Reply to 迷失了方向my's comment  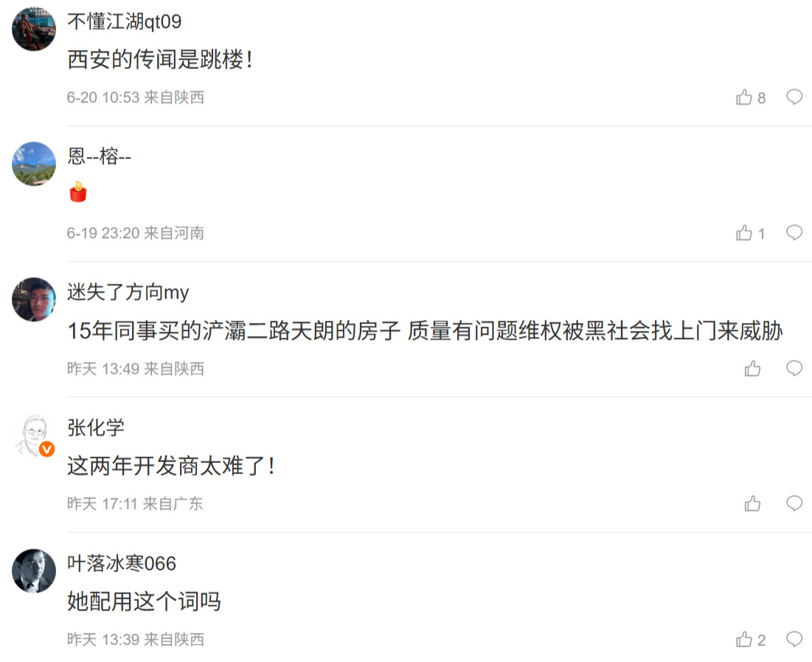tap(794, 368)
